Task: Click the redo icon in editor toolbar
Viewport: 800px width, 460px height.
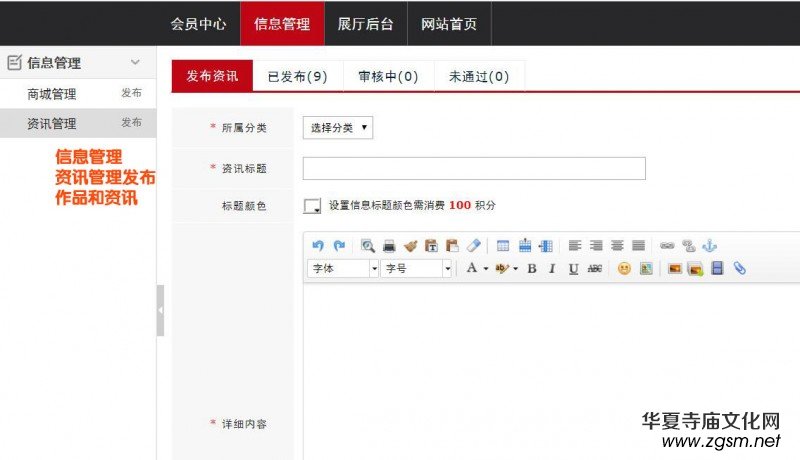Action: [x=339, y=245]
